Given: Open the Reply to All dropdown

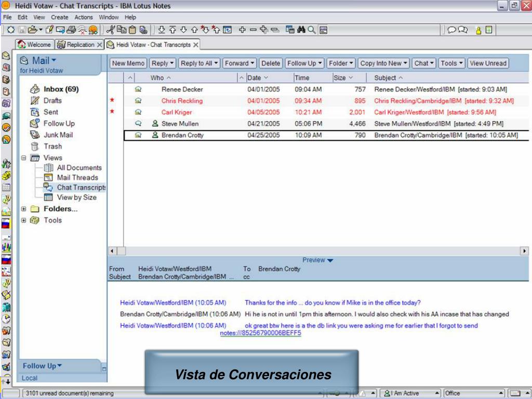Looking at the screenshot, I should [x=199, y=63].
